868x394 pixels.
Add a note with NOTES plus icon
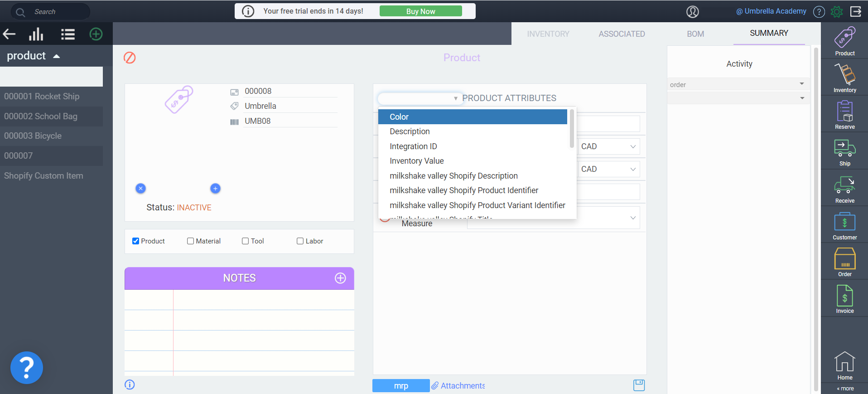pyautogui.click(x=340, y=278)
